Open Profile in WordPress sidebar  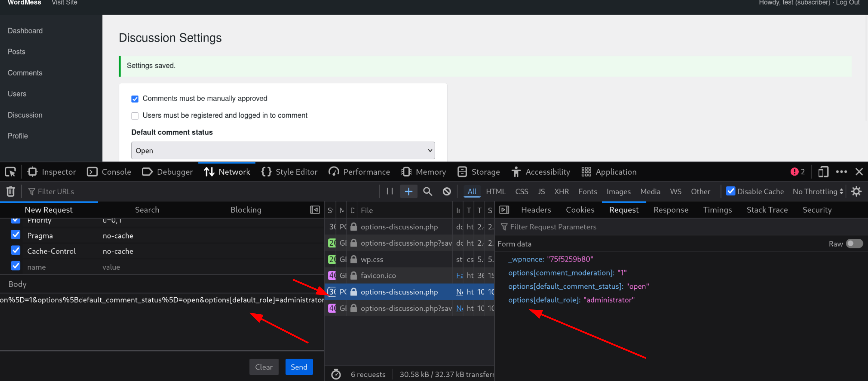18,136
